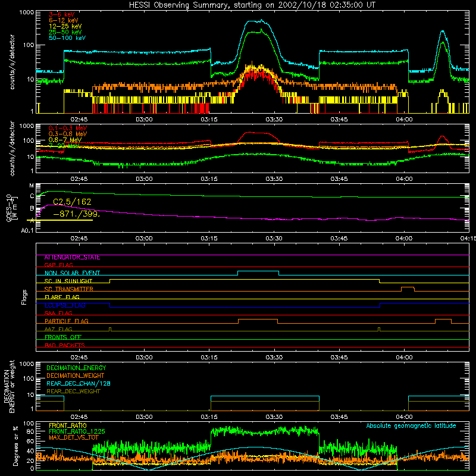
Task: Select the DECIMATION_ENERGY legend label
Action: [76, 368]
